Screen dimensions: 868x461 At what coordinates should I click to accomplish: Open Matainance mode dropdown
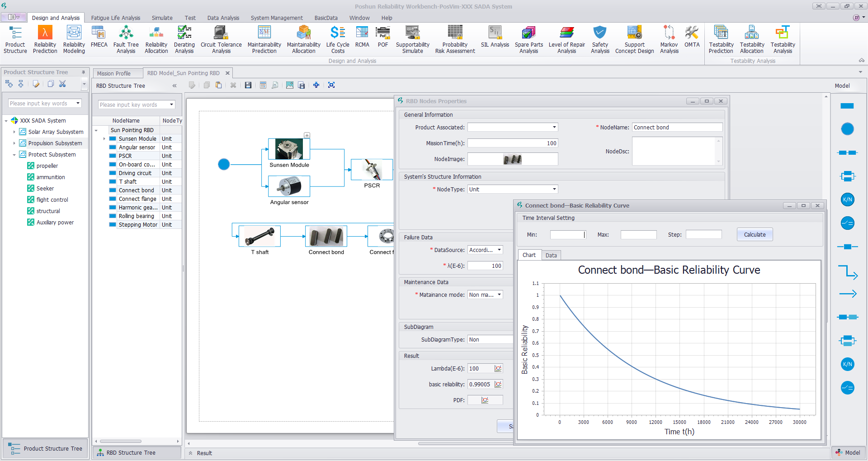(499, 295)
